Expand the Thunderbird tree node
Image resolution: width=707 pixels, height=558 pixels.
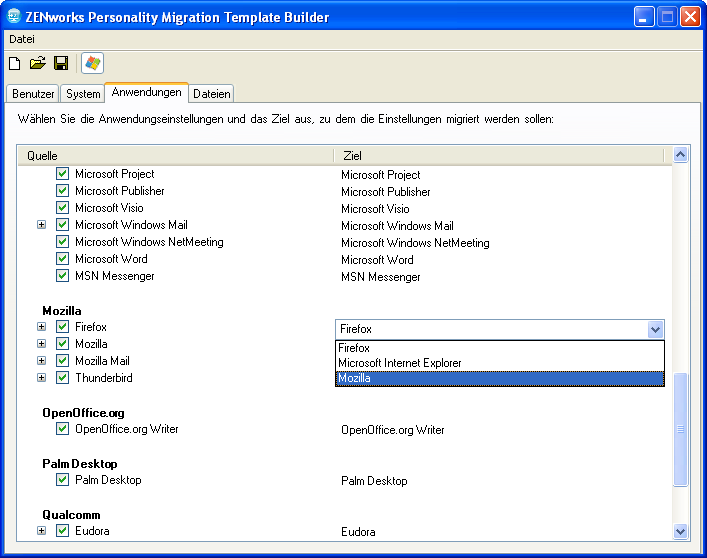(41, 378)
